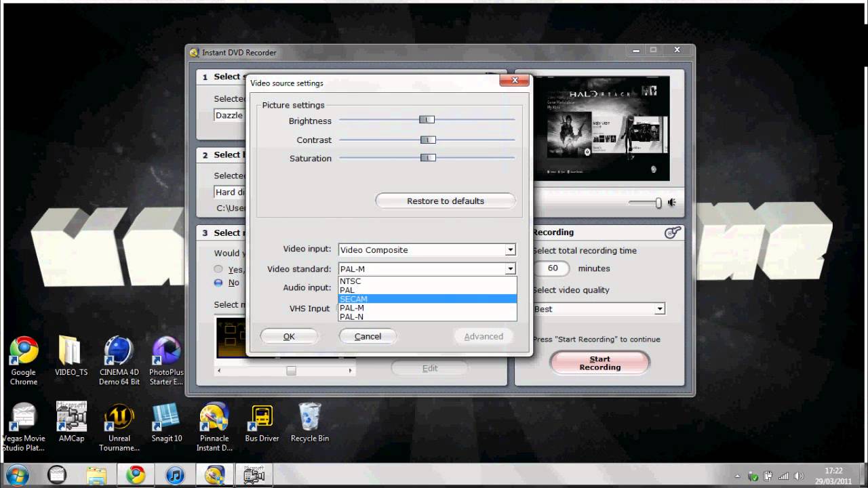Choose PAL-N from video standard list
The image size is (868, 488).
pyautogui.click(x=427, y=317)
